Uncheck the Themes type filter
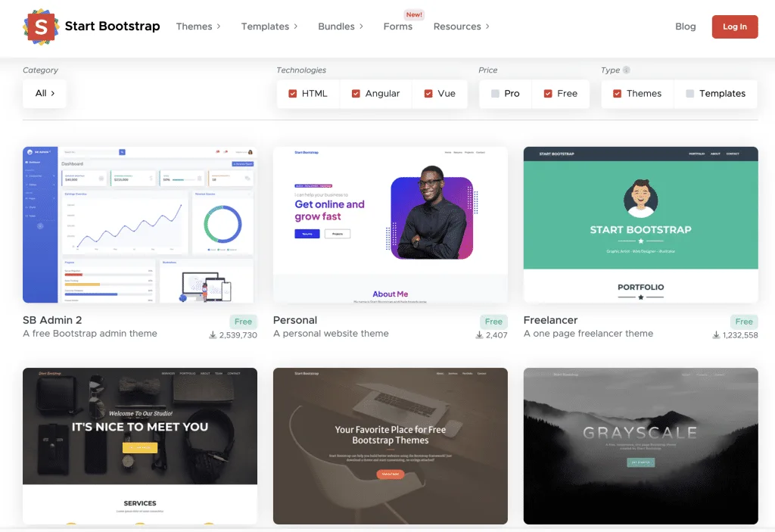Viewport: 775px width, 532px height. pyautogui.click(x=617, y=93)
